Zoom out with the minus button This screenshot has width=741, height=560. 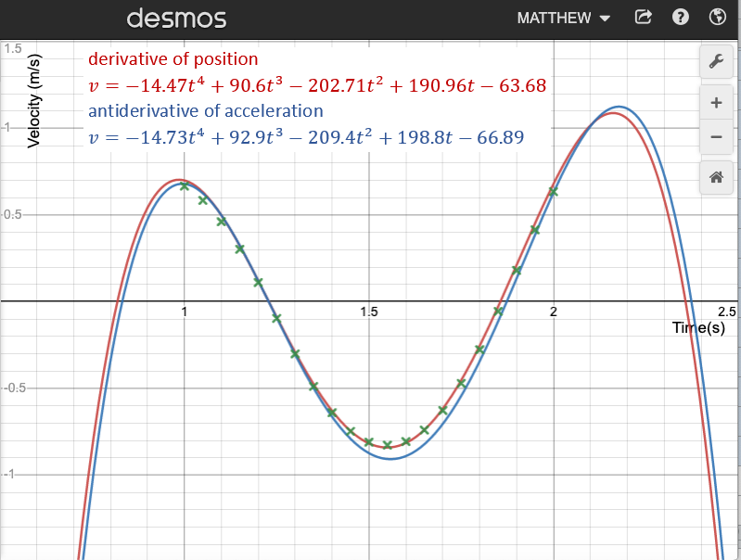(x=717, y=137)
